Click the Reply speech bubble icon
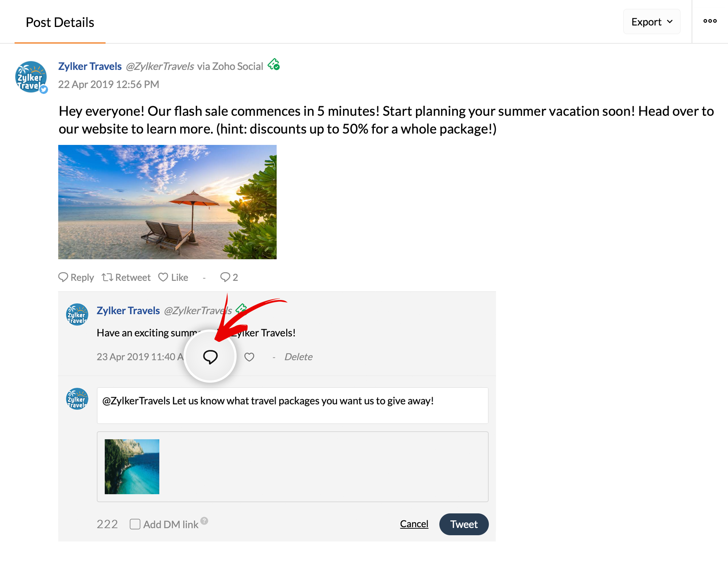Screen dimensions: 728x564 tap(63, 277)
